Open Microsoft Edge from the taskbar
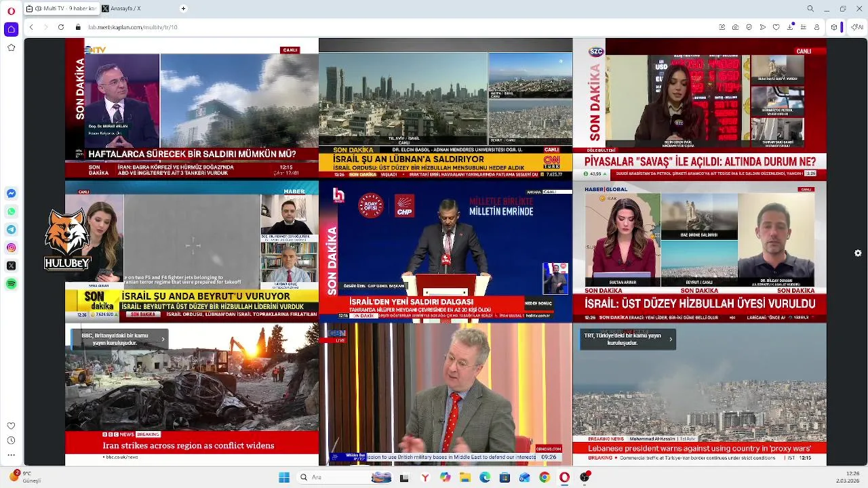 [x=485, y=477]
